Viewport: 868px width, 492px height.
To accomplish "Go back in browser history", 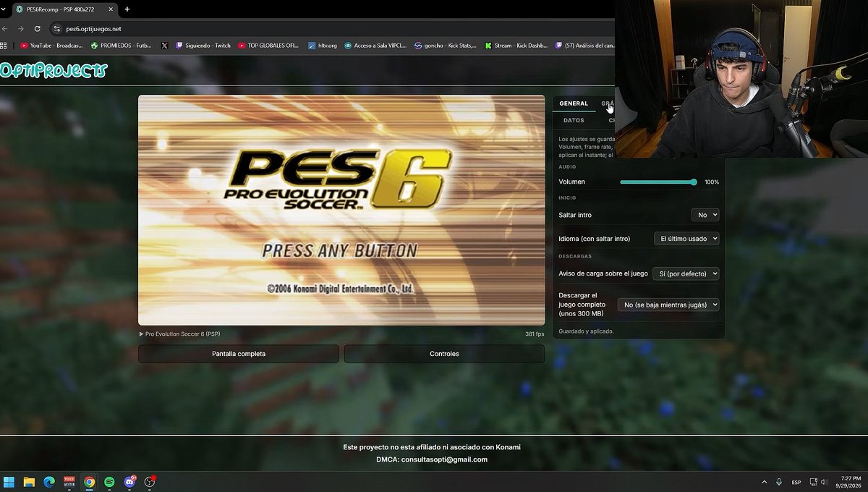I will click(5, 29).
